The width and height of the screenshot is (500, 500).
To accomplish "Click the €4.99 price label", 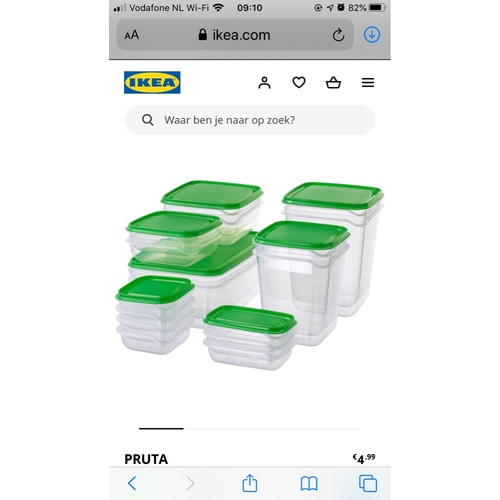I will (x=364, y=459).
